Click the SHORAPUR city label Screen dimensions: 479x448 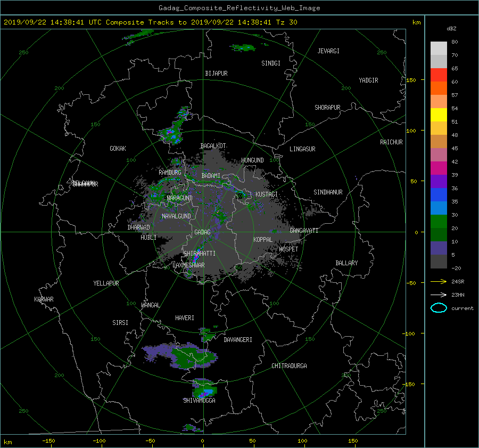tap(327, 108)
